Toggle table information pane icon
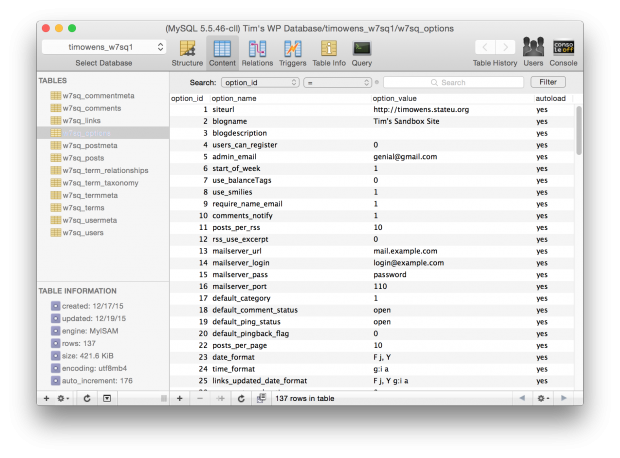This screenshot has height=458, width=620. [x=107, y=398]
